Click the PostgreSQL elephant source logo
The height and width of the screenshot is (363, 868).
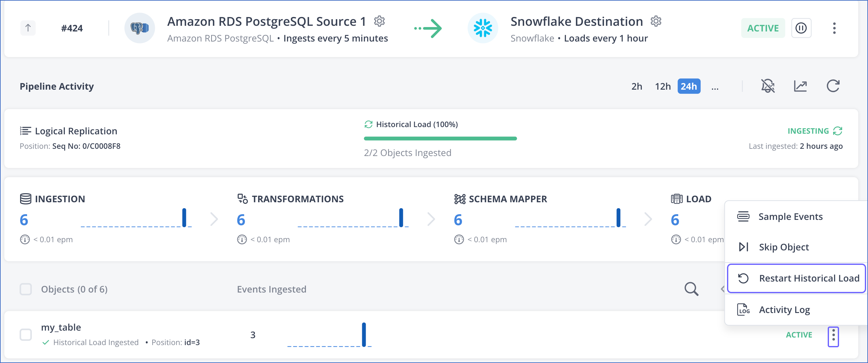139,28
